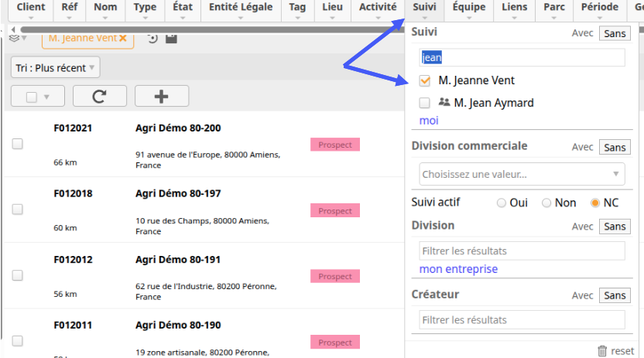Open the Liens filter menu
Screen dimensions: 644x358
click(515, 10)
